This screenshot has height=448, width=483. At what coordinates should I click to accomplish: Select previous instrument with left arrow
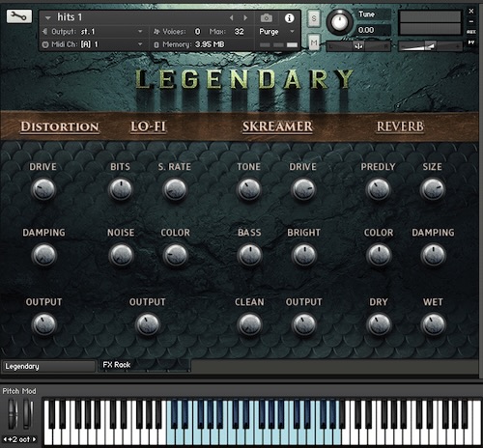coord(231,18)
